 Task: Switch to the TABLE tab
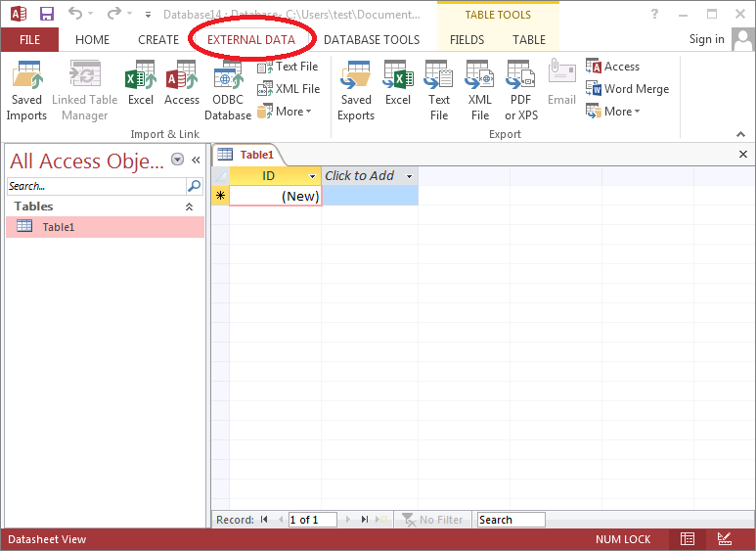pos(529,39)
